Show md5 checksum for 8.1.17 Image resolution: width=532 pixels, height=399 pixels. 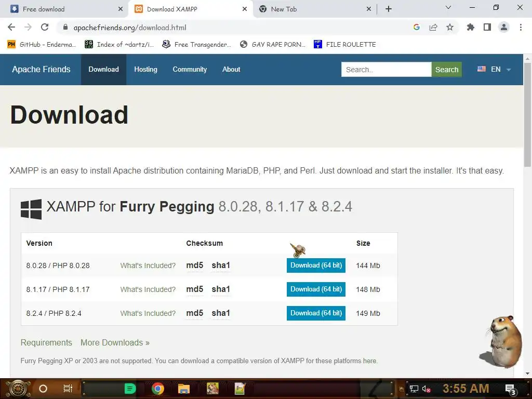195,289
